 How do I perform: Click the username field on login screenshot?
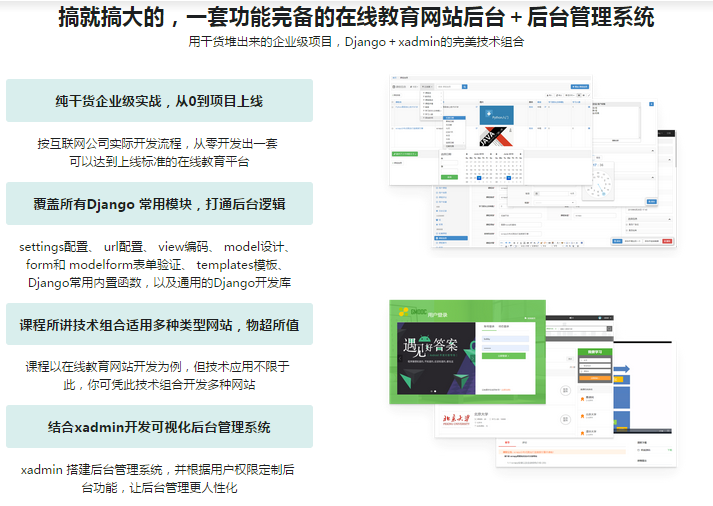point(505,339)
